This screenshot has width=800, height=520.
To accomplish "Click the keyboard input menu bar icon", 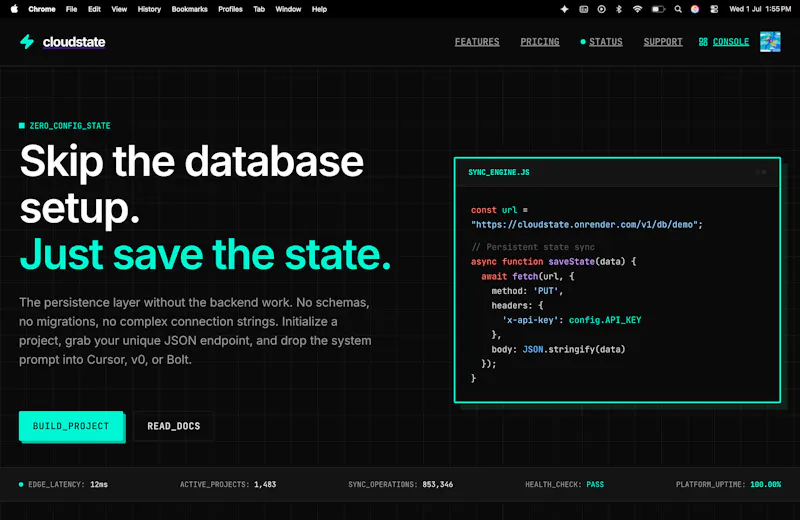I will (584, 9).
